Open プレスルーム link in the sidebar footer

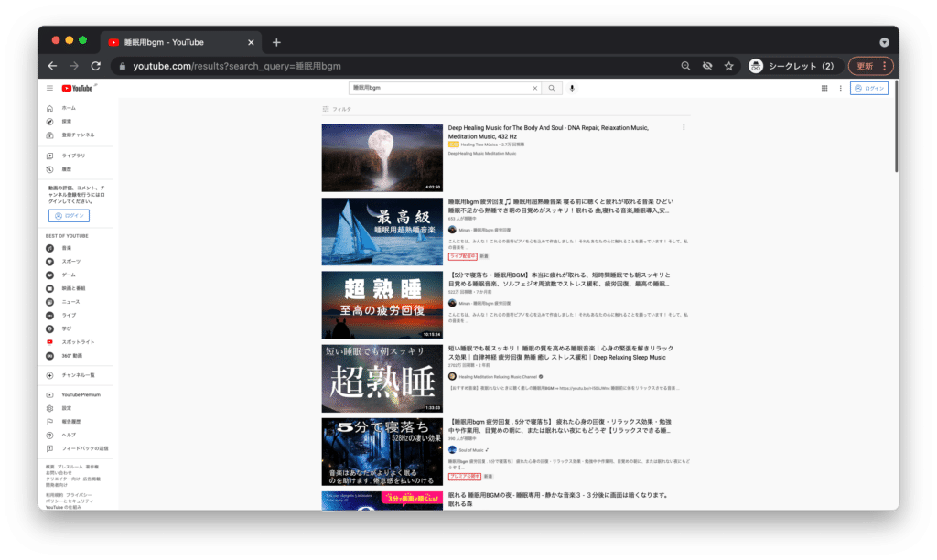tap(70, 467)
